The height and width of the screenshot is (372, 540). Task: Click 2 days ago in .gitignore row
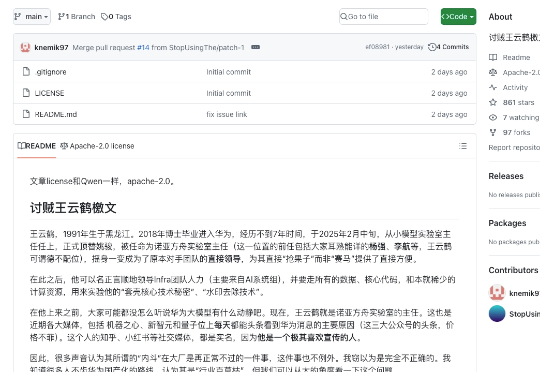point(449,72)
